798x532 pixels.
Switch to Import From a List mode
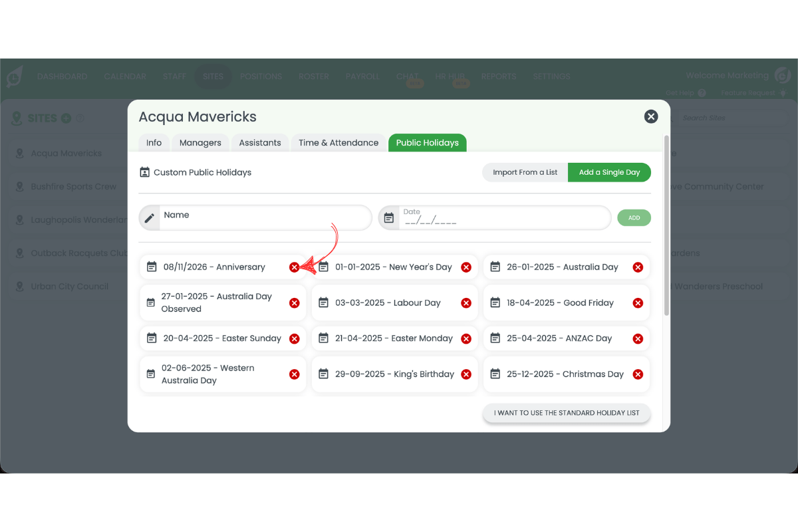point(525,172)
